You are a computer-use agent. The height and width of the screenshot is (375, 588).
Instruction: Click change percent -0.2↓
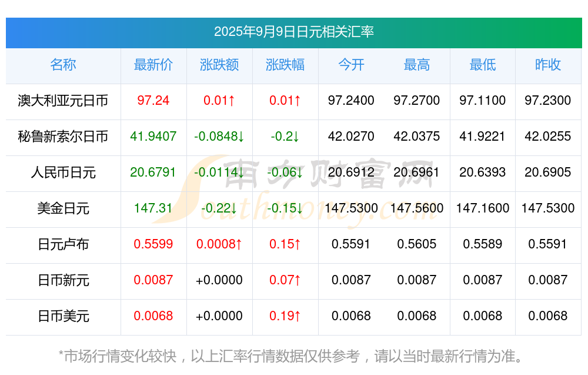click(285, 136)
